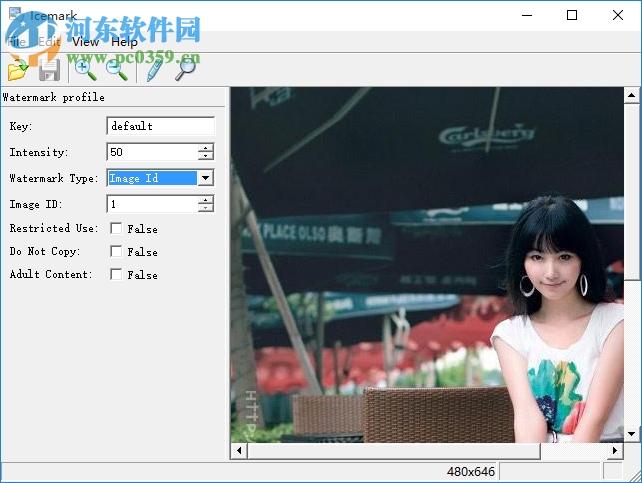Viewport: 642px width, 483px height.
Task: Click the Watermark profile panel header
Action: pyautogui.click(x=113, y=97)
